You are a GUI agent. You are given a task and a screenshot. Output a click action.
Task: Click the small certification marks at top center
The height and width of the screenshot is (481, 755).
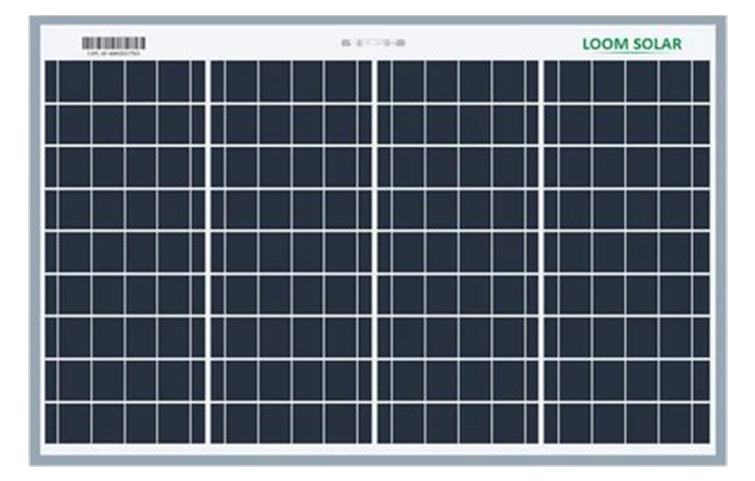(x=373, y=43)
